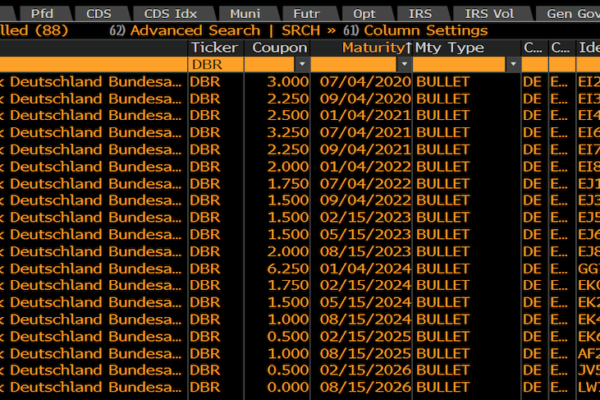Switch to the Pfd tab
Viewport: 600px width, 400px height.
pyautogui.click(x=43, y=13)
